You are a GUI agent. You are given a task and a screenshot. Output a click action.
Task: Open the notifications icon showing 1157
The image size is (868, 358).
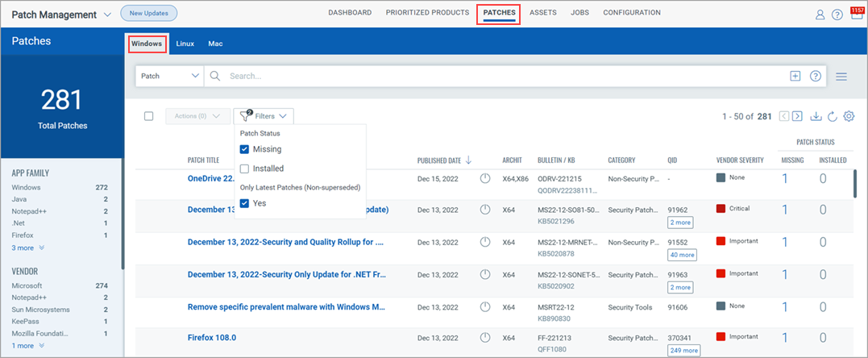point(856,14)
